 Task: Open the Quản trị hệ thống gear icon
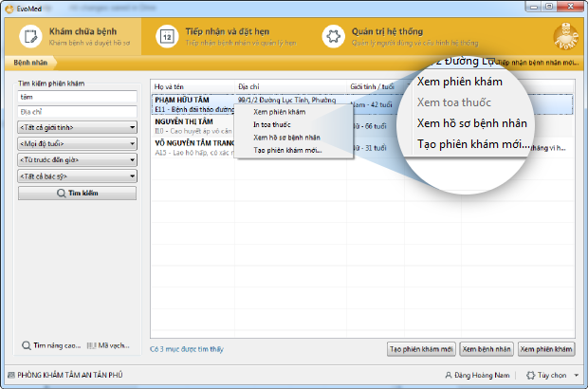[333, 36]
